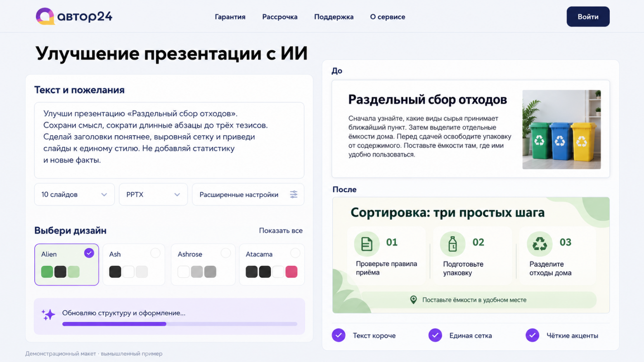Click the sliders icon in Расширенные настройки
The width and height of the screenshot is (644, 362).
(294, 194)
